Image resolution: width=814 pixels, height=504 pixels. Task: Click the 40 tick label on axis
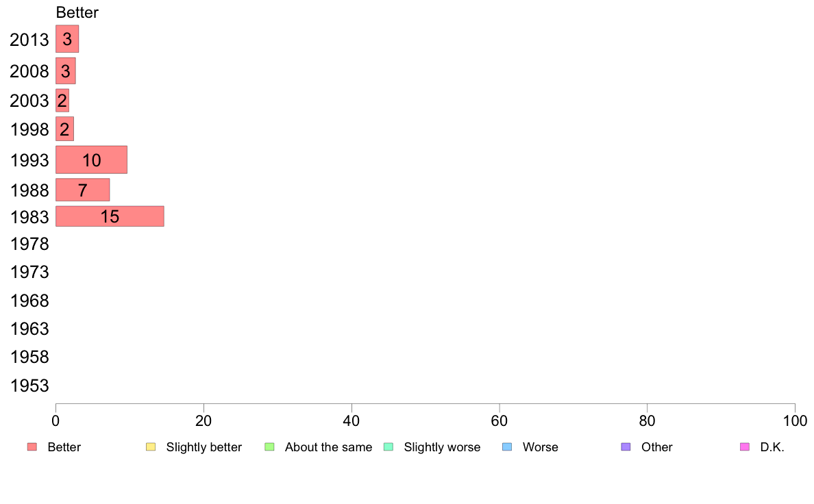tap(351, 421)
